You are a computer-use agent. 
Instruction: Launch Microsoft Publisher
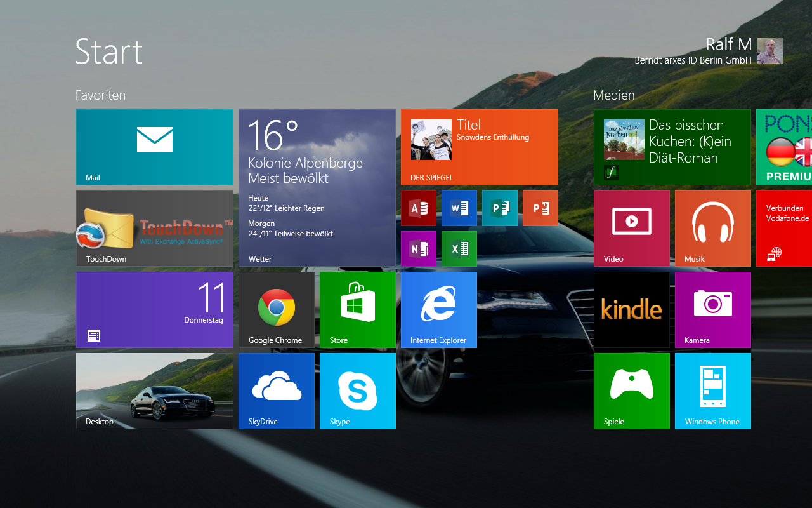click(x=500, y=208)
